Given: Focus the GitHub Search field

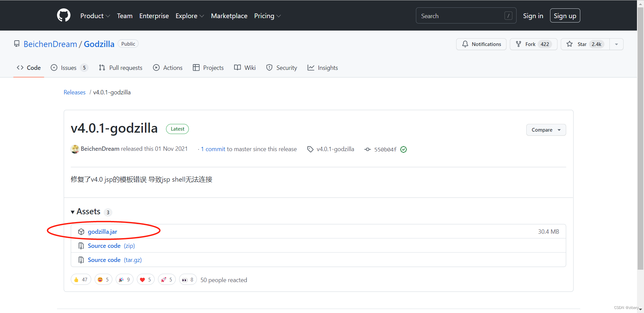Looking at the screenshot, I should pyautogui.click(x=466, y=16).
